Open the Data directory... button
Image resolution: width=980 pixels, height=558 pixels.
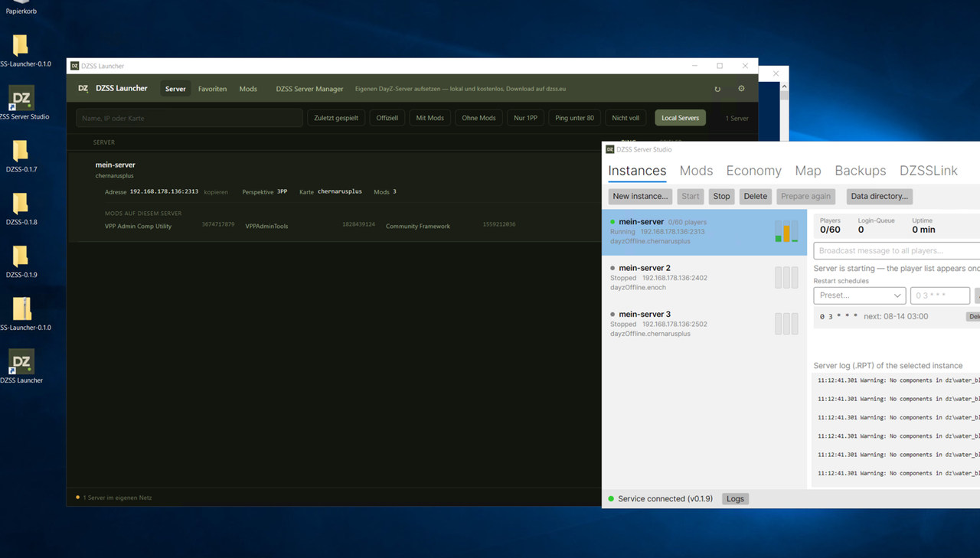pos(879,196)
